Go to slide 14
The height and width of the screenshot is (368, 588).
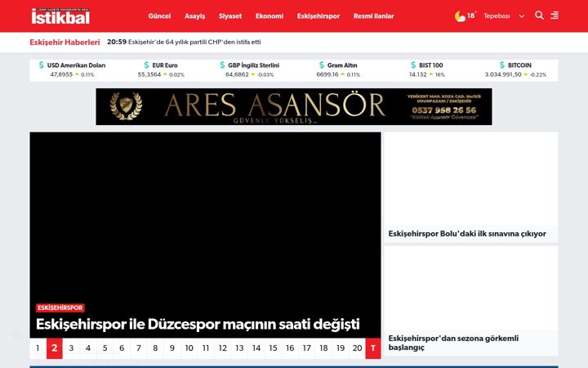[x=256, y=348]
